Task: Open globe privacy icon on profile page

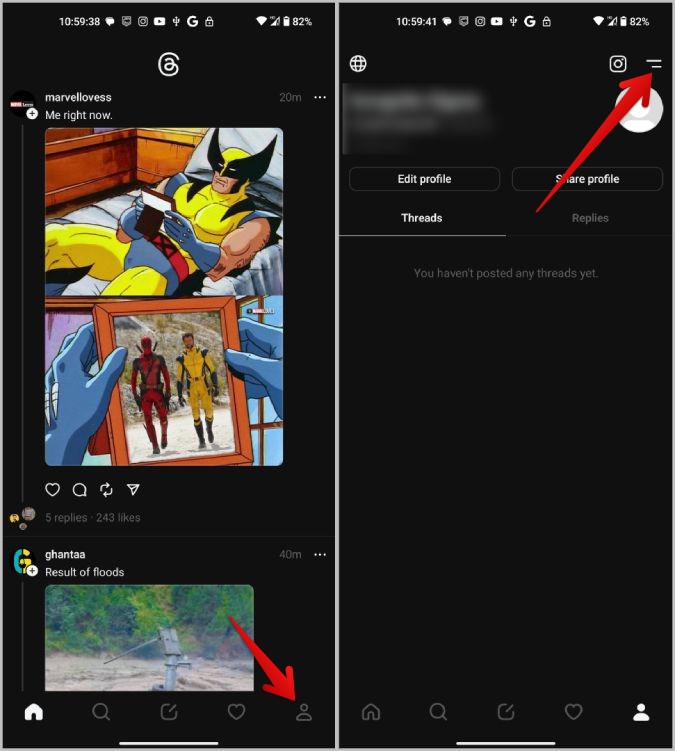Action: [358, 64]
